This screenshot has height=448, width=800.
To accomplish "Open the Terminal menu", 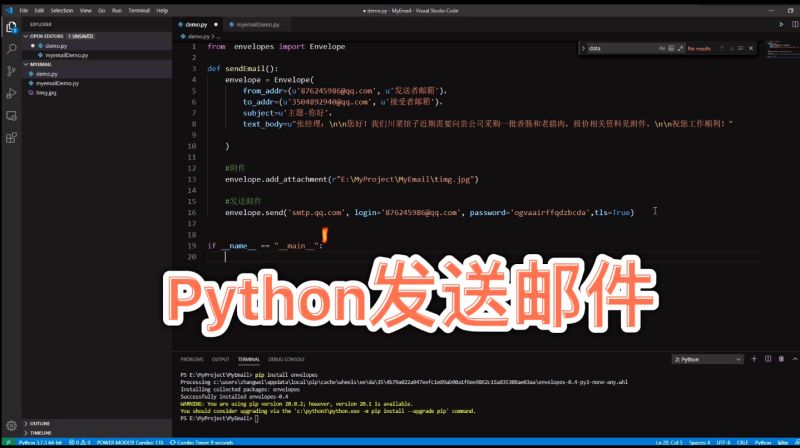I will (139, 10).
